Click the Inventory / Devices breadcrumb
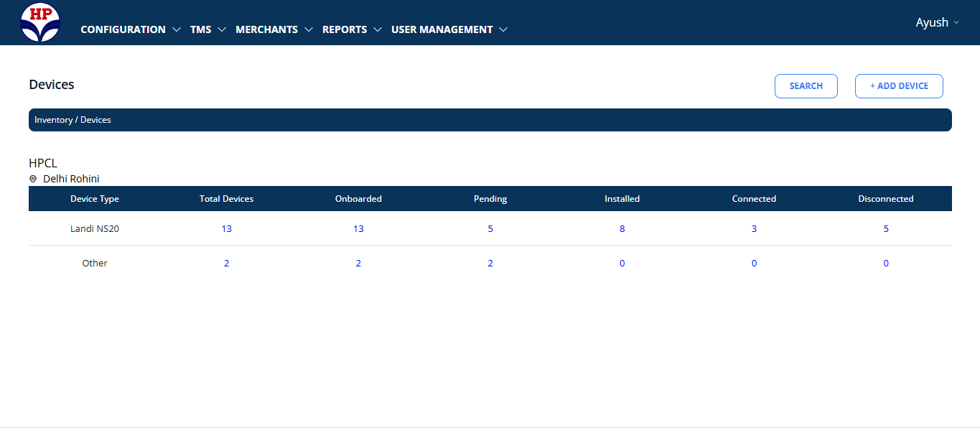Screen dimensions: 980x433 pyautogui.click(x=73, y=120)
